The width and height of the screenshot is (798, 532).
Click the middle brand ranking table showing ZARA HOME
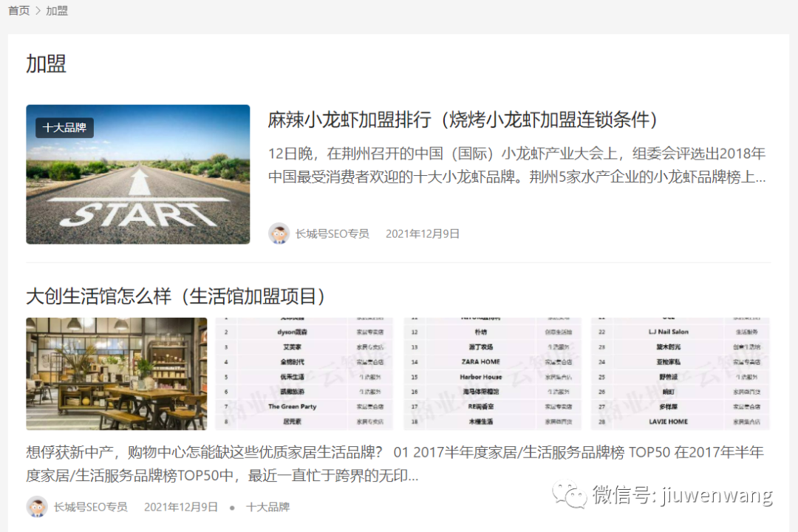492,373
